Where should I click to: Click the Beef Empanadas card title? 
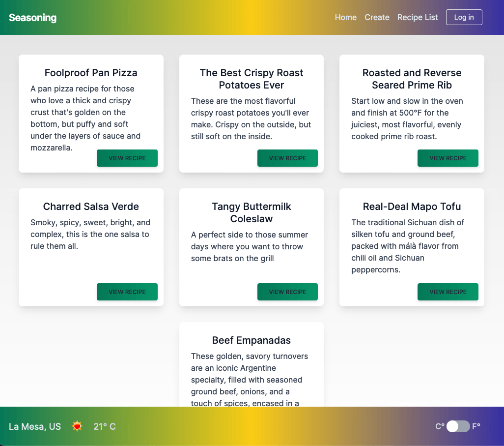click(x=252, y=340)
